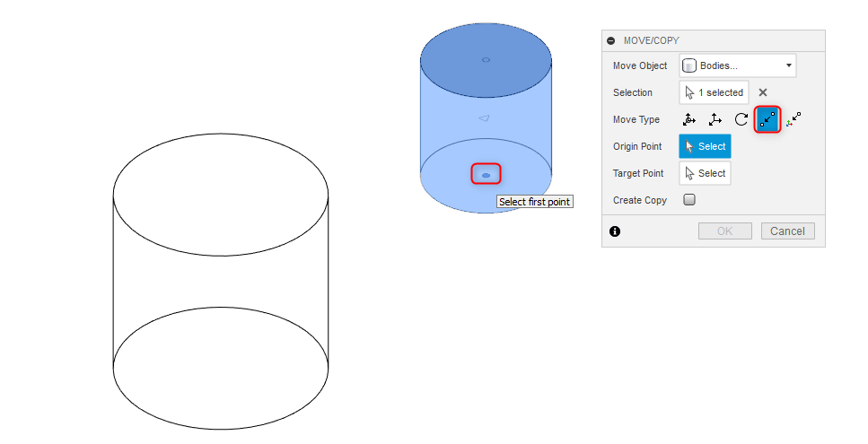Viewport: 868px width, 444px height.
Task: Select the Rotate move type icon
Action: [741, 119]
